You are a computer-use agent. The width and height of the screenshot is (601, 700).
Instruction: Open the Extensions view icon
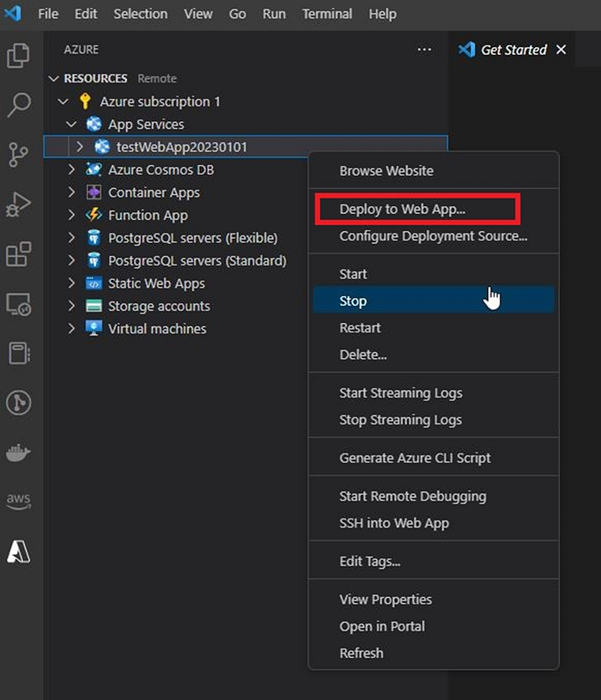tap(18, 254)
